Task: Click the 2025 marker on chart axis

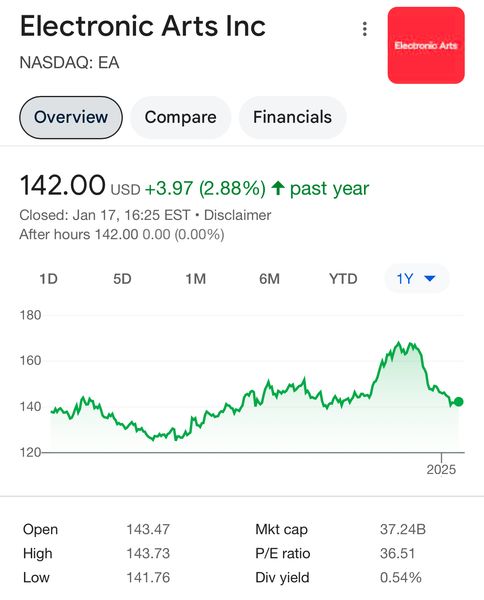Action: 441,469
